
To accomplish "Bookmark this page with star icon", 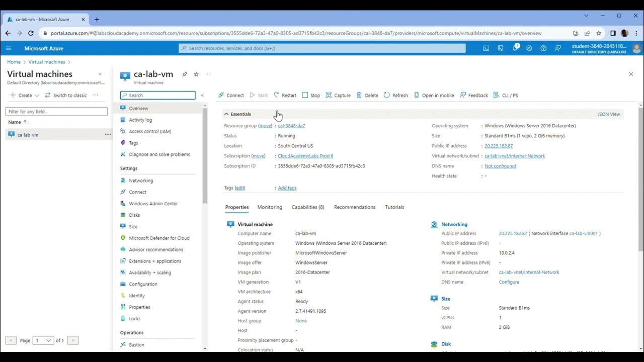I will click(599, 33).
